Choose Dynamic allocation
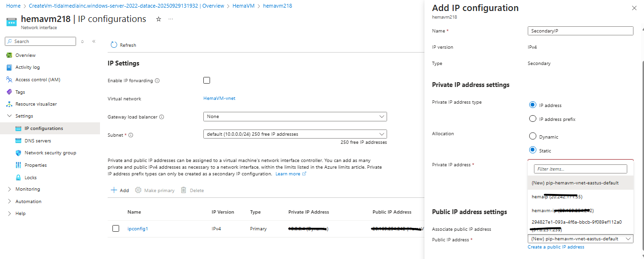The width and height of the screenshot is (644, 259). coord(533,136)
